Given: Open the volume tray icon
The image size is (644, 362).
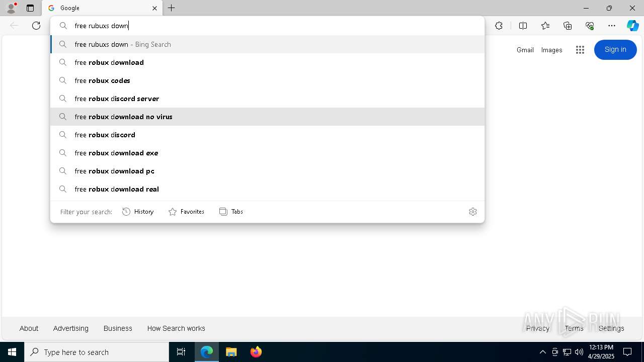Looking at the screenshot, I should point(579,352).
